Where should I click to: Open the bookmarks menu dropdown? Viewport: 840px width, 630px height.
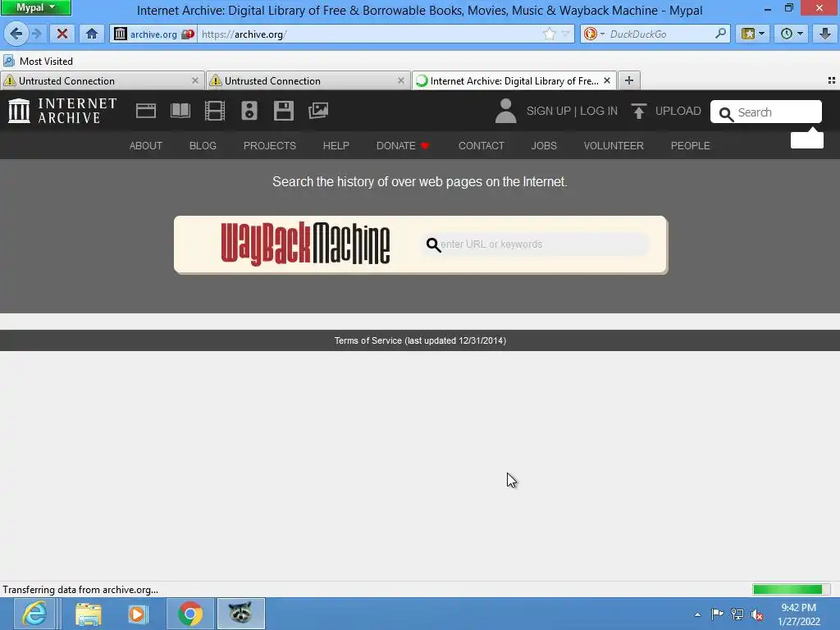click(753, 34)
